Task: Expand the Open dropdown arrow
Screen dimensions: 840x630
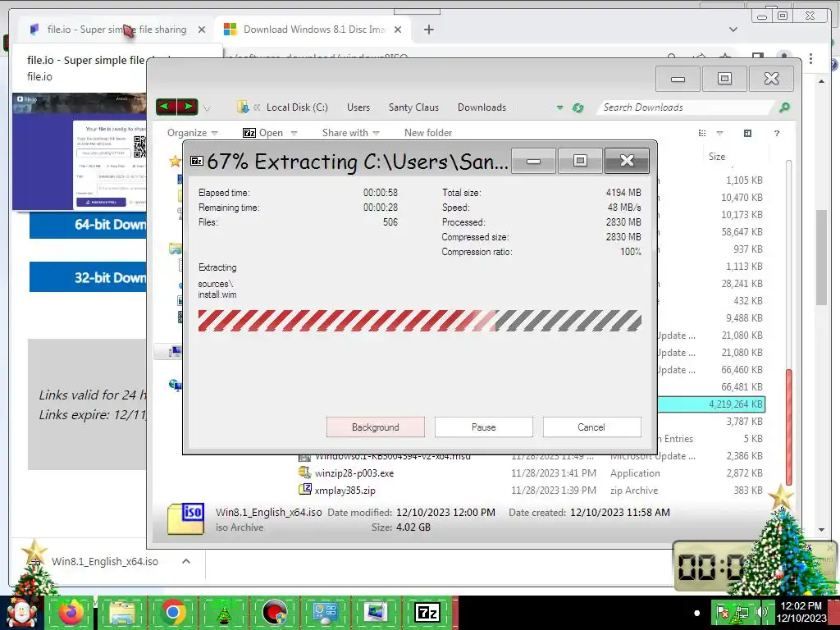Action: pos(294,134)
